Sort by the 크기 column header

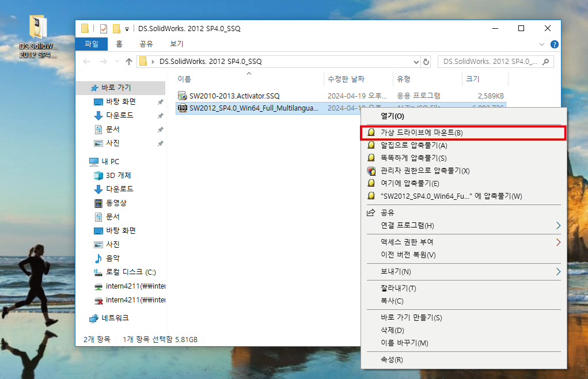(472, 79)
